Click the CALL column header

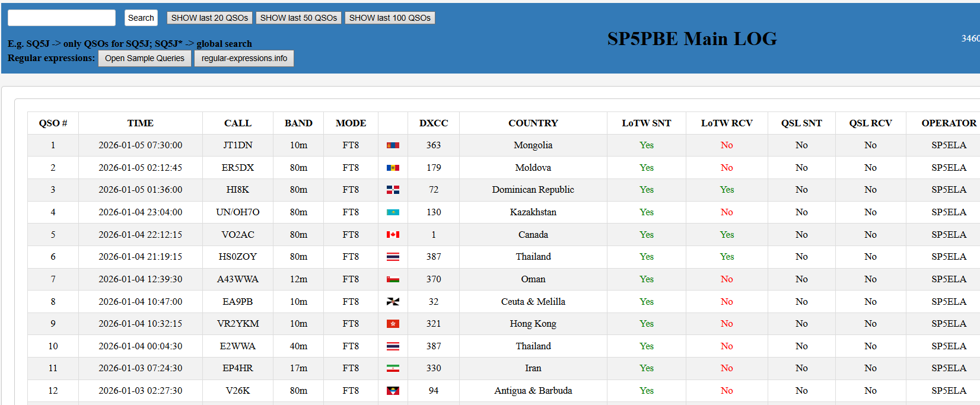[x=237, y=123]
